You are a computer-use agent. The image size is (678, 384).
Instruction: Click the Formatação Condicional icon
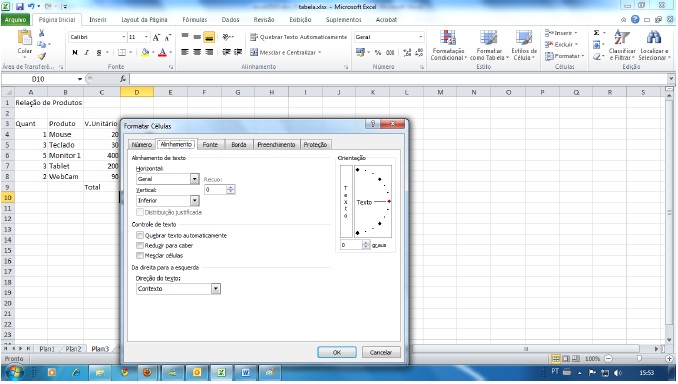tap(448, 38)
